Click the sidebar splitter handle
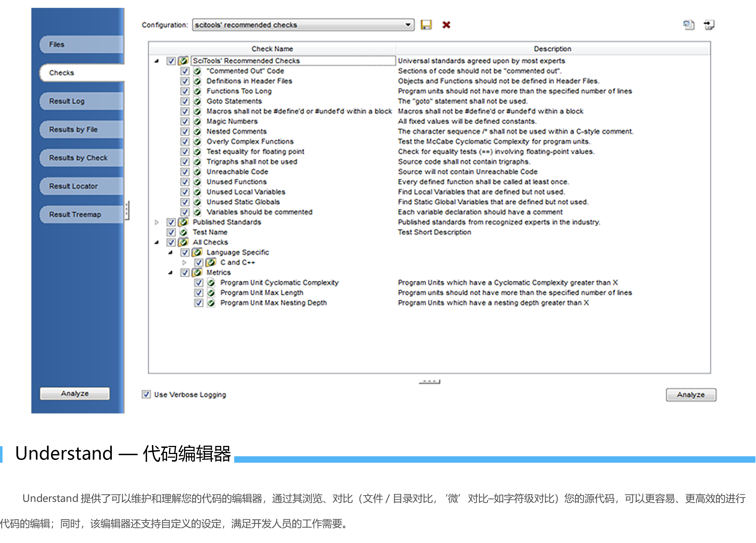This screenshot has height=543, width=756. point(127,210)
